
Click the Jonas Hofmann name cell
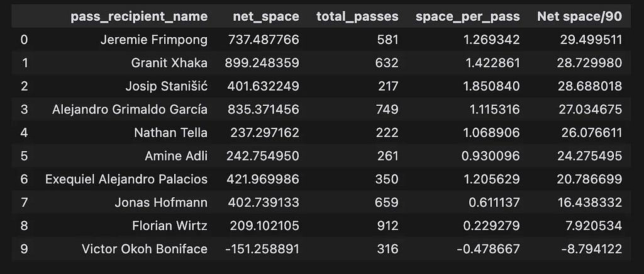pyautogui.click(x=161, y=203)
